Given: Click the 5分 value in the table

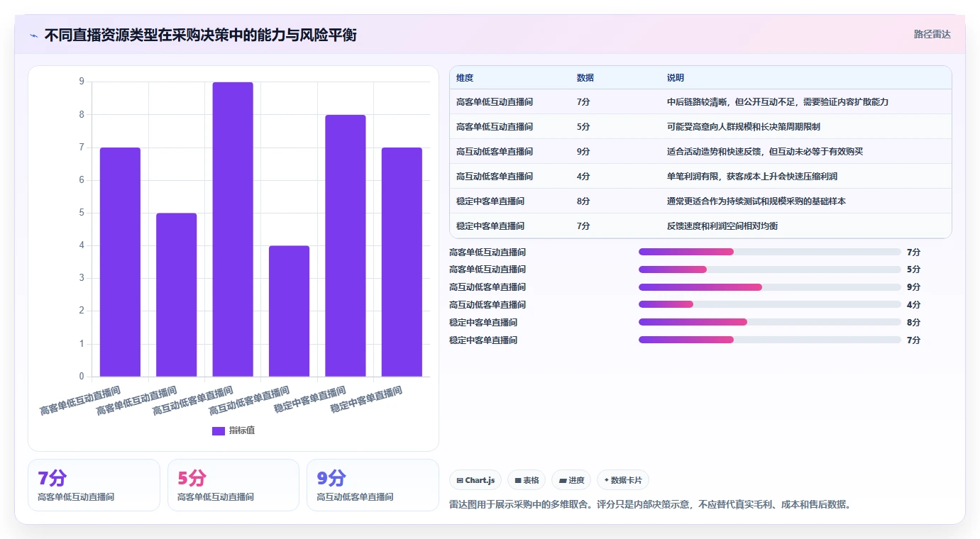Looking at the screenshot, I should pyautogui.click(x=583, y=127).
